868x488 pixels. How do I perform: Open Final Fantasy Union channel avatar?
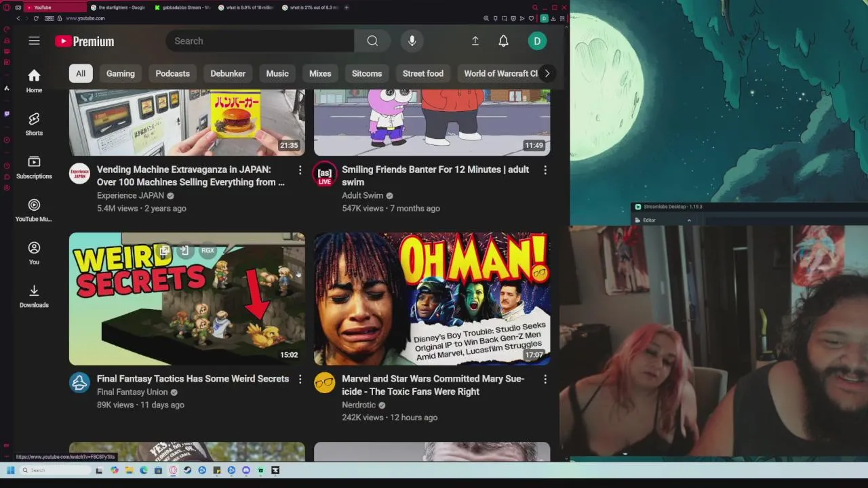pyautogui.click(x=79, y=383)
